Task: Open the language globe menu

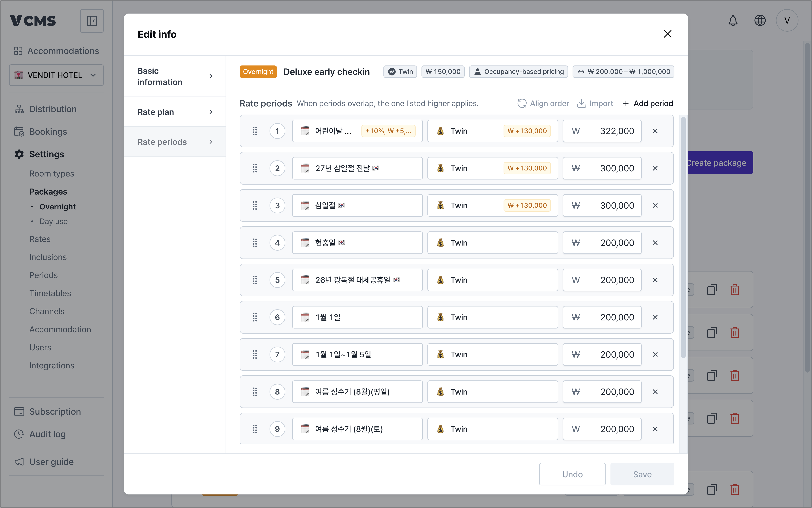Action: [760, 21]
